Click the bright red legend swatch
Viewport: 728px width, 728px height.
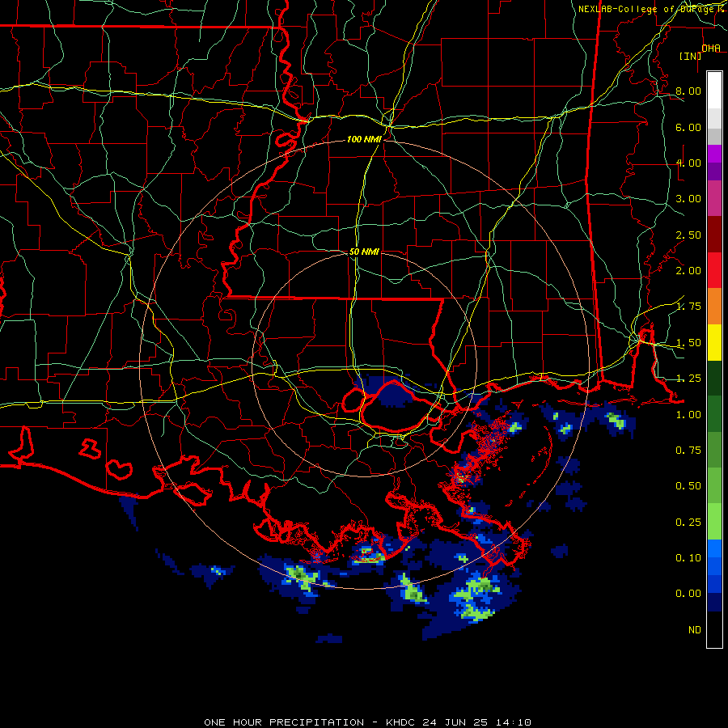[714, 270]
